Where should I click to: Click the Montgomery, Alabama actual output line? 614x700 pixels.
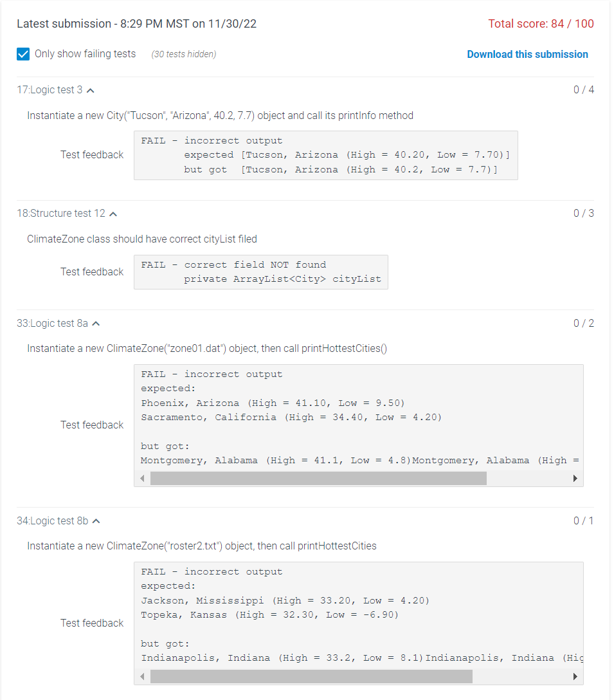tap(359, 460)
